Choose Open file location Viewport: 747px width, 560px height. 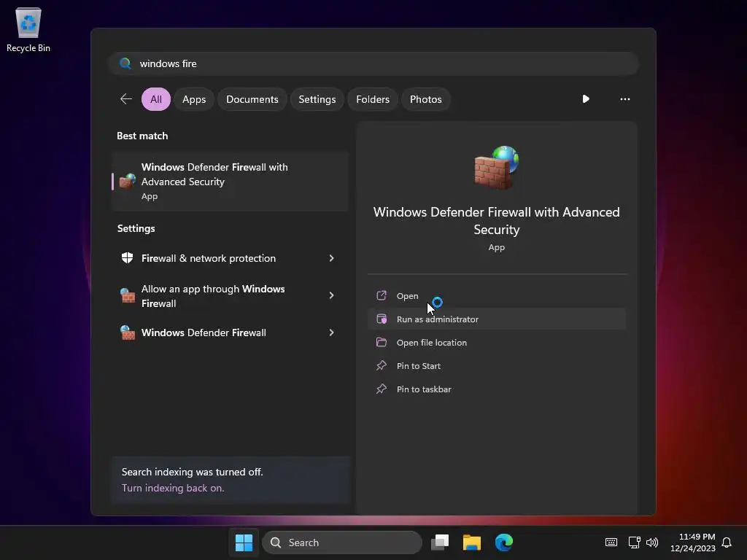point(496,343)
